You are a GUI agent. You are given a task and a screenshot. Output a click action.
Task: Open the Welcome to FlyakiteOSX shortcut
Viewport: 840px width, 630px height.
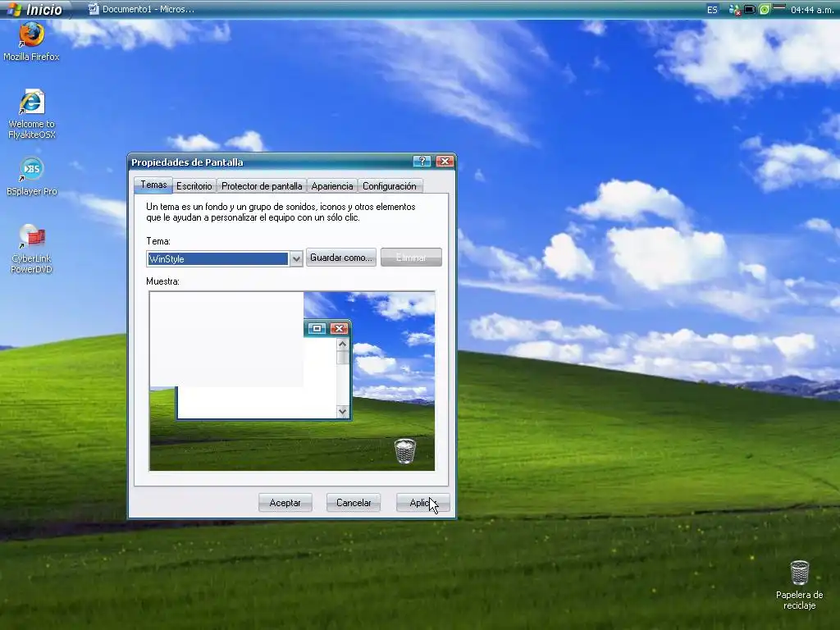point(32,114)
